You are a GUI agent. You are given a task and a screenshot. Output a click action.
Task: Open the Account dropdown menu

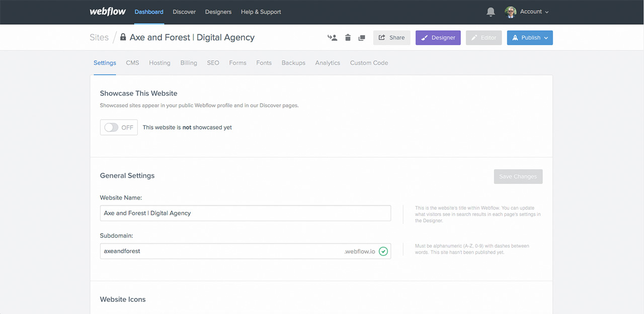(534, 12)
